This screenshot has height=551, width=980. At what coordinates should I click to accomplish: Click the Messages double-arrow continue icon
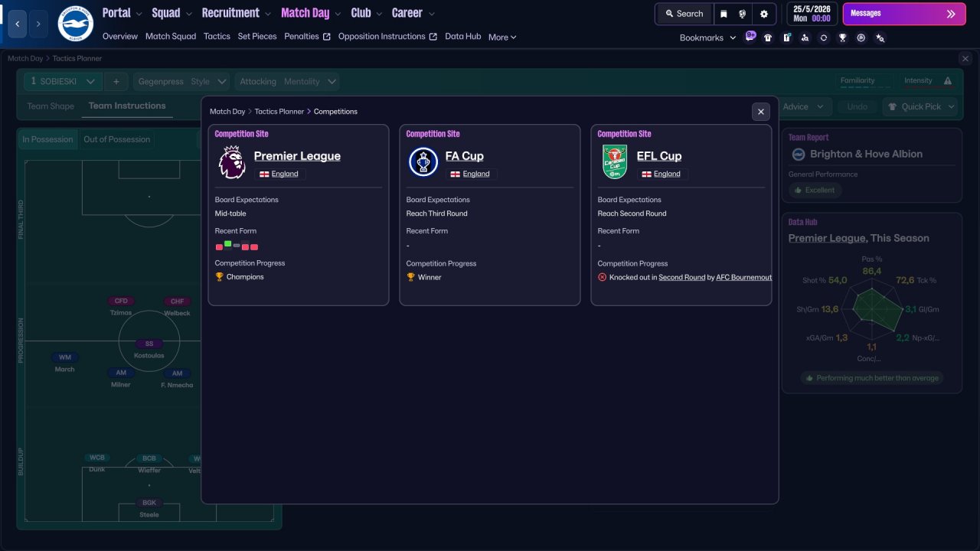(951, 14)
